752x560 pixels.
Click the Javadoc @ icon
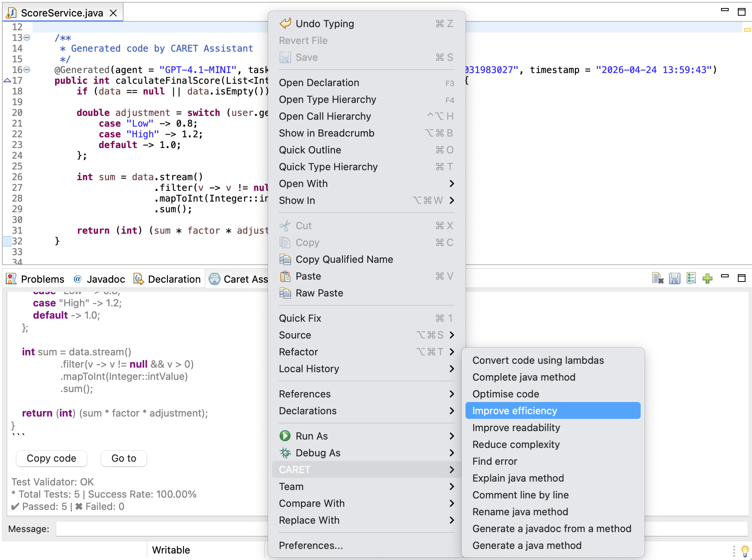(78, 279)
